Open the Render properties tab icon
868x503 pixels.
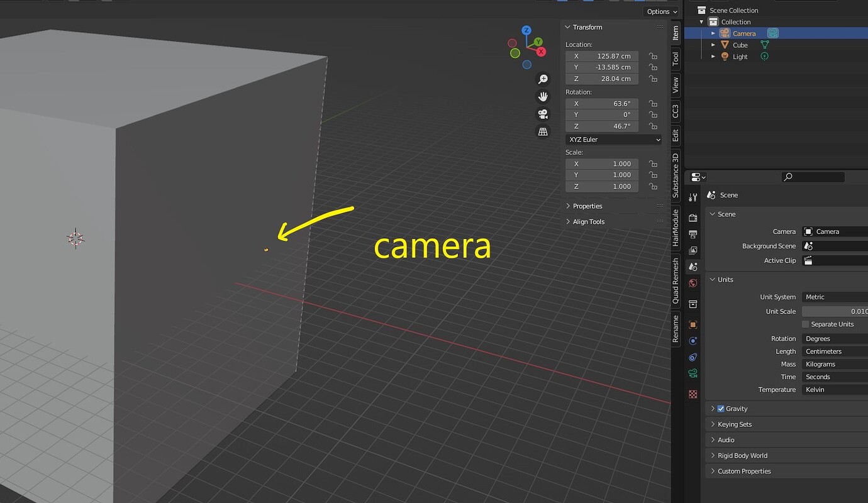click(x=693, y=218)
